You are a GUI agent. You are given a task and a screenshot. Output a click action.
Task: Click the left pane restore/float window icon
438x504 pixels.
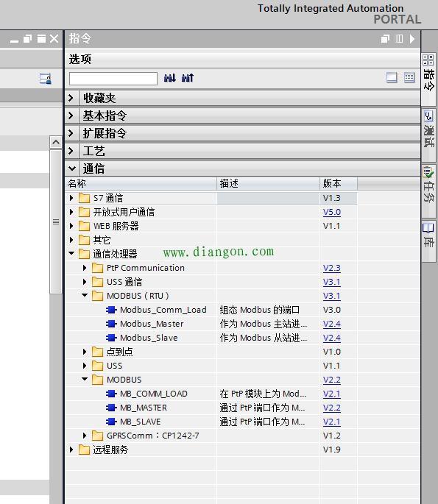[x=28, y=39]
